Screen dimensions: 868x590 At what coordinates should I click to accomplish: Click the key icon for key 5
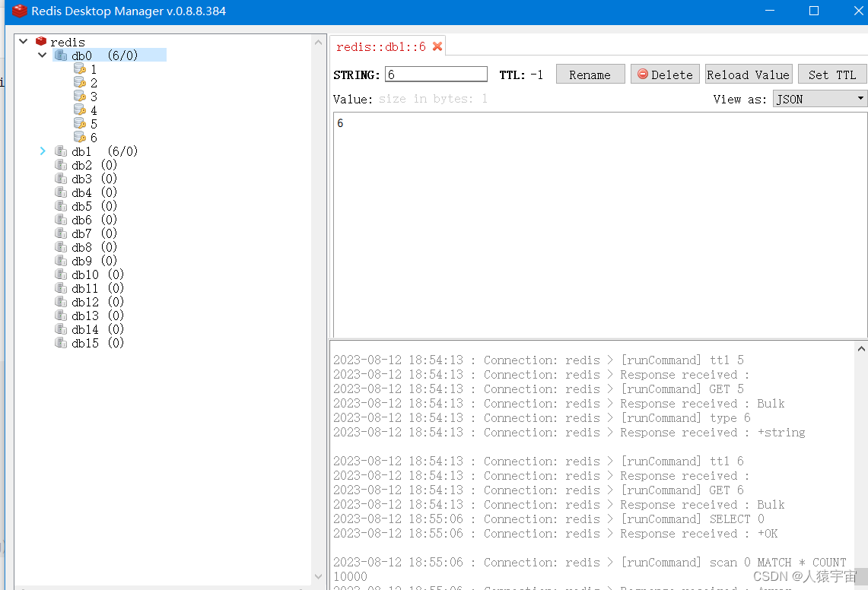pyautogui.click(x=80, y=123)
